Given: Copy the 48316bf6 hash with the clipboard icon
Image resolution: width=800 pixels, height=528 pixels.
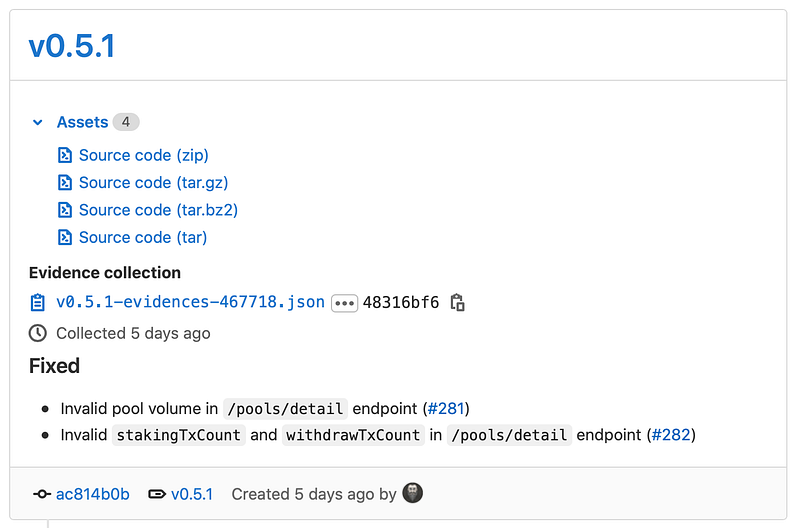Looking at the screenshot, I should tap(457, 302).
